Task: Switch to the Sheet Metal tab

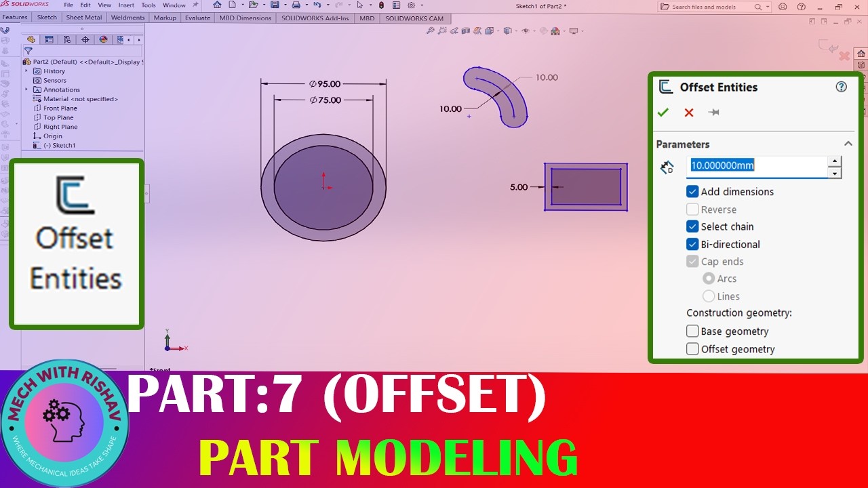Action: 84,18
